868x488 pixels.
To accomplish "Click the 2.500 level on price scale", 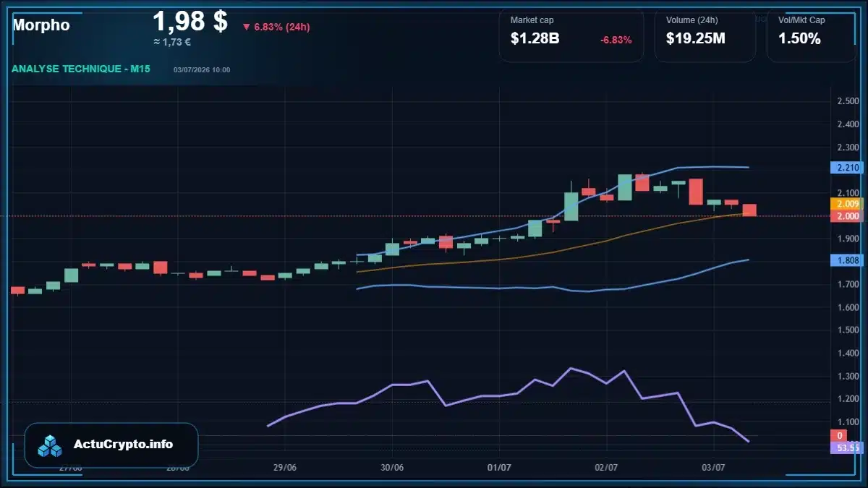I will [847, 100].
